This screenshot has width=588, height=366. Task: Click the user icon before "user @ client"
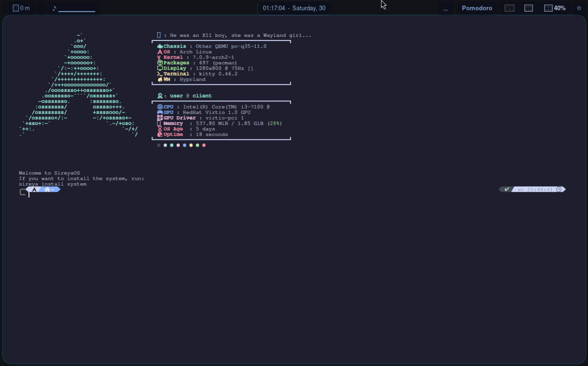(x=160, y=96)
